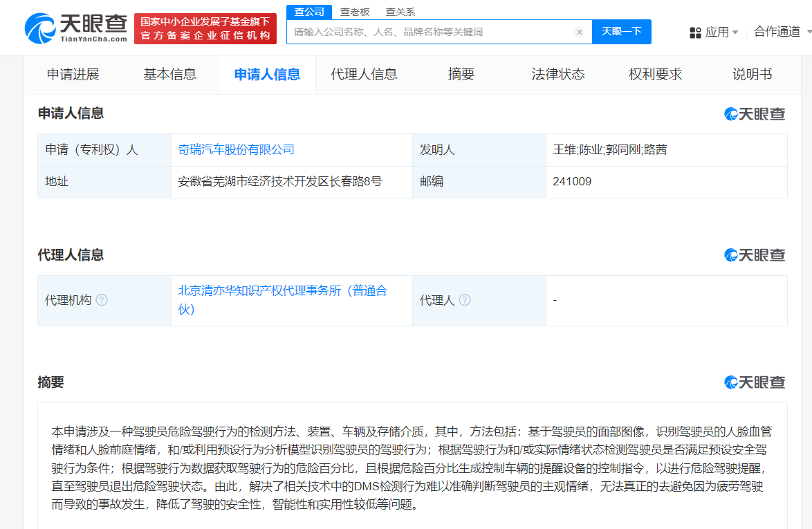Click the 发明人 label cell
Screen dimensions: 812x529
click(x=479, y=150)
